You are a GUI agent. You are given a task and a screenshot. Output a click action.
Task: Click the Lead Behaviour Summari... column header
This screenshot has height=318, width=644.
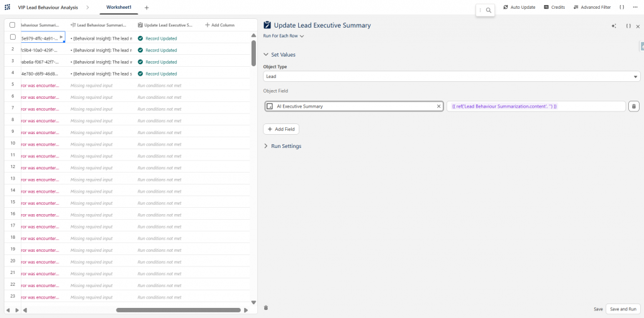pos(98,25)
